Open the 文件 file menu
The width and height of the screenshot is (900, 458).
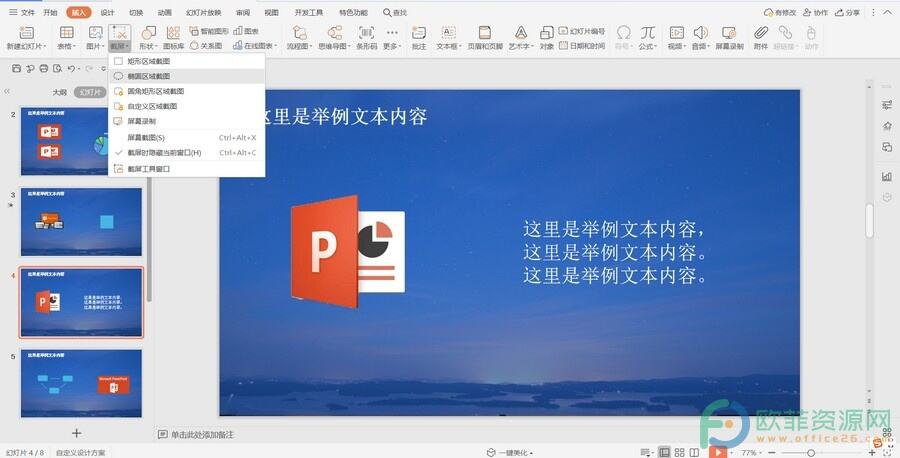click(x=22, y=12)
